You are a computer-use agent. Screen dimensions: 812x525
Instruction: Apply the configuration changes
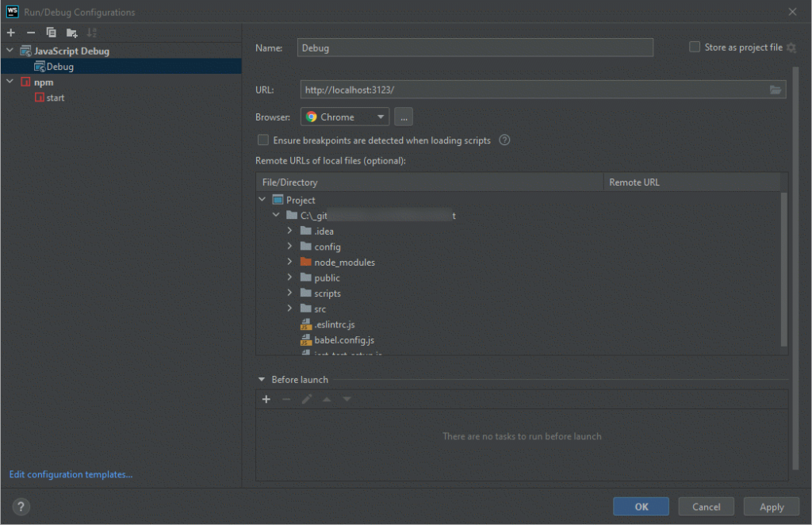click(770, 506)
